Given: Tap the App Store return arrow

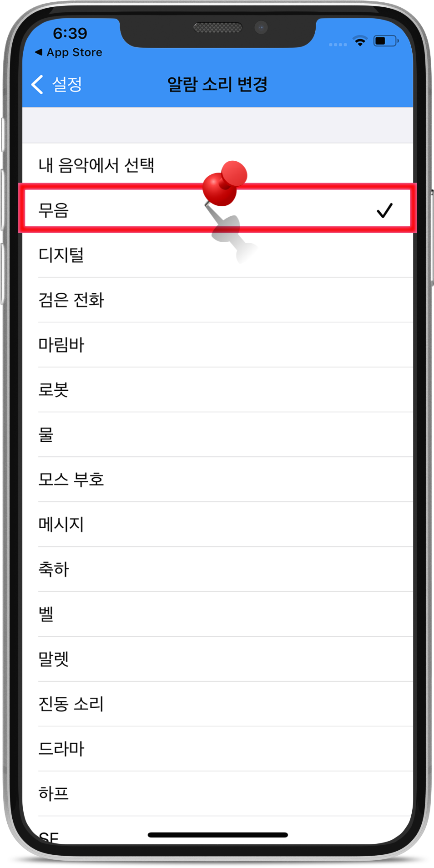Looking at the screenshot, I should click(39, 52).
